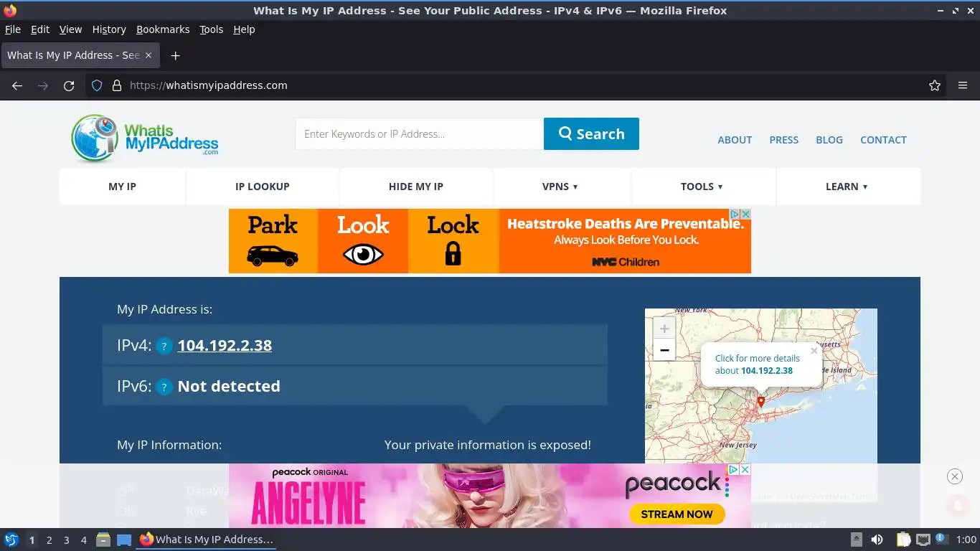This screenshot has width=980, height=551.
Task: Open the History menu
Action: point(109,29)
